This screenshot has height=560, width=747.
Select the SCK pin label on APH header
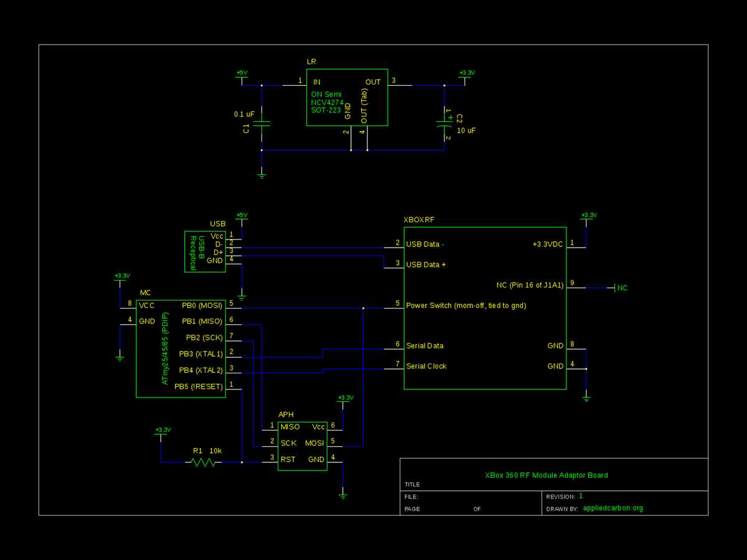coord(288,443)
